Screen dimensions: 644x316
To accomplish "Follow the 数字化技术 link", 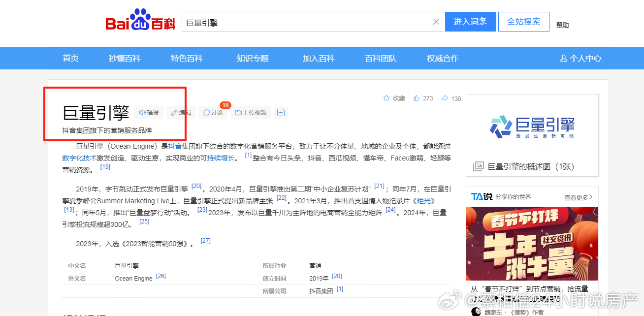I will (79, 158).
